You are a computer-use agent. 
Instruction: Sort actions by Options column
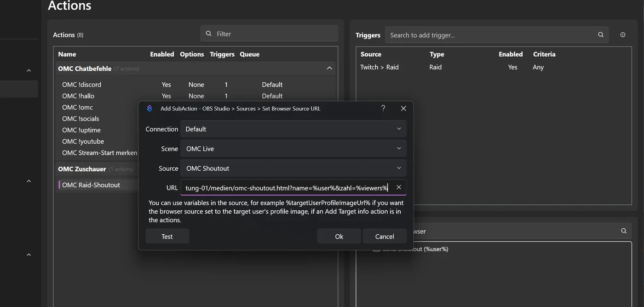192,54
